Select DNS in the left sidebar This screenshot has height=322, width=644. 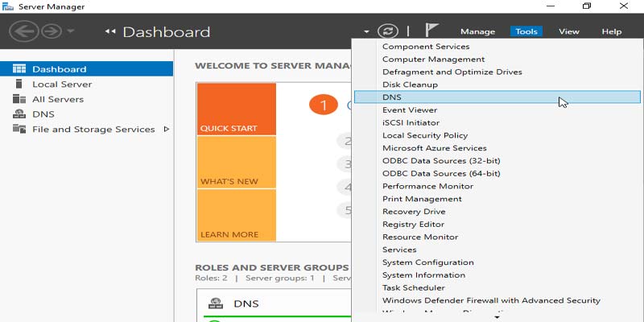[x=86, y=114]
